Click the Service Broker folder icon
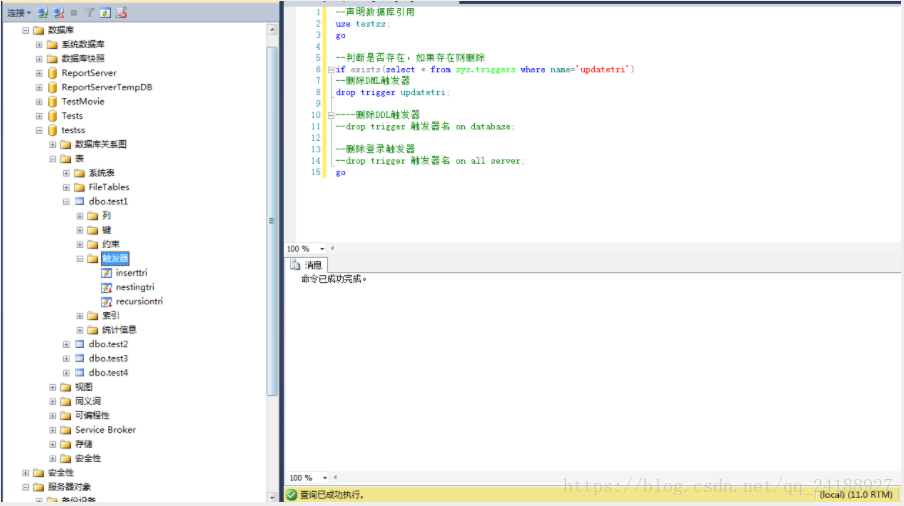904x506 pixels. pyautogui.click(x=66, y=430)
